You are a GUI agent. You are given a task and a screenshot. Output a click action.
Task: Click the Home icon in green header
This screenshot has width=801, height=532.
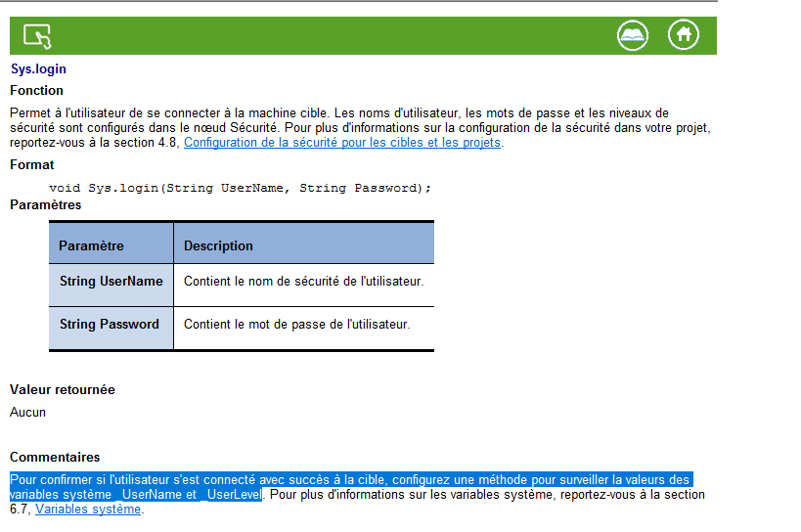[x=684, y=35]
